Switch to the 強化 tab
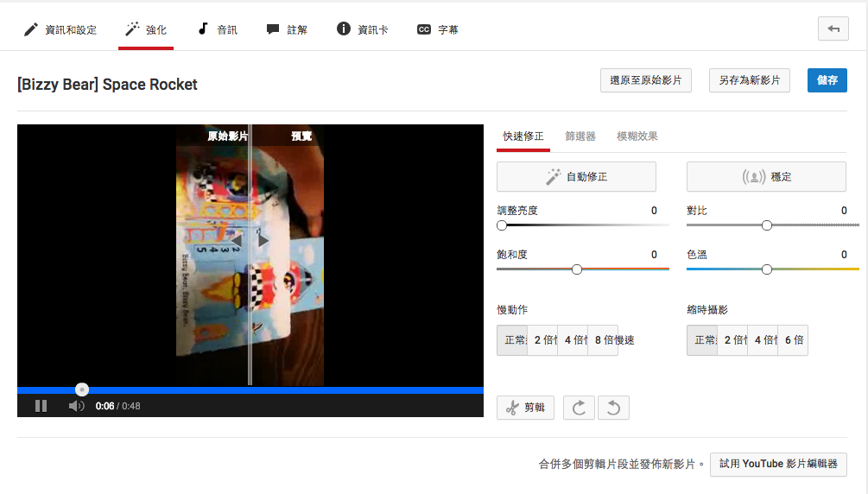868x494 pixels. (146, 29)
